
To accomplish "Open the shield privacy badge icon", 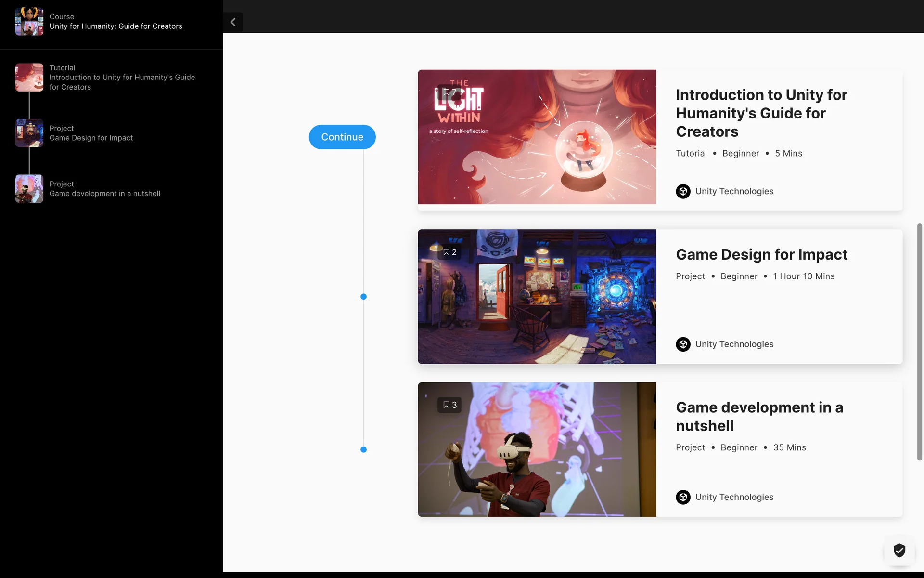I will click(x=899, y=550).
